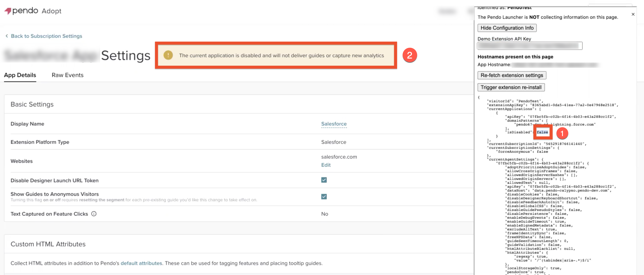Click the Demo Extension API Key field
Image resolution: width=644 pixels, height=275 pixels.
(530, 46)
